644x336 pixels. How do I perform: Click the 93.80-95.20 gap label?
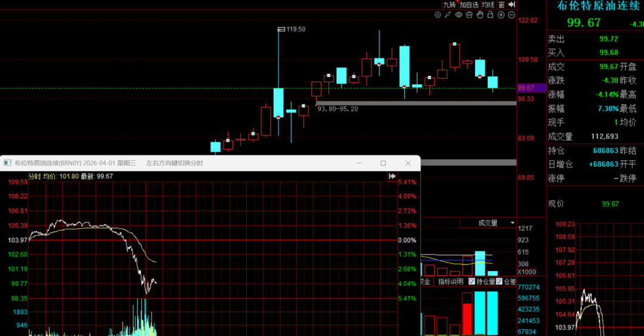(338, 108)
